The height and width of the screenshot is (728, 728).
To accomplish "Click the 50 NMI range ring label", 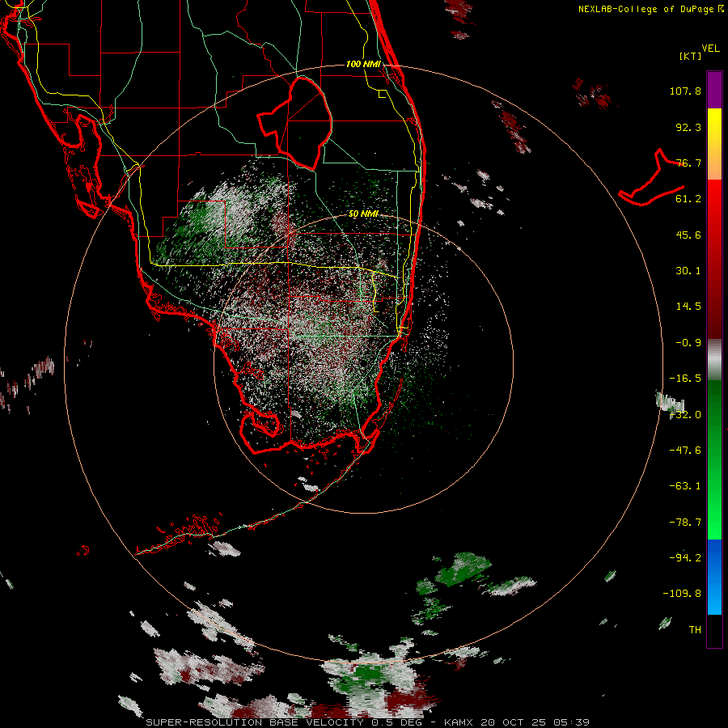I will pos(363,214).
